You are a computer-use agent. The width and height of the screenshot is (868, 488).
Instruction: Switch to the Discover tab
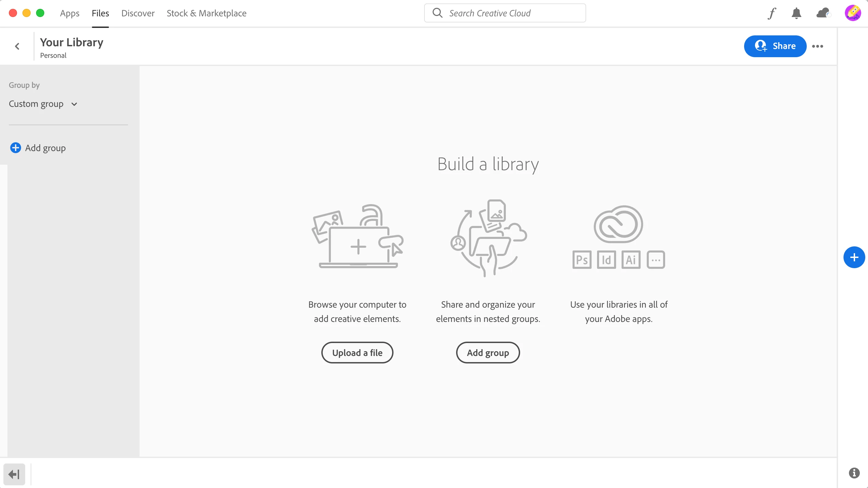click(138, 13)
